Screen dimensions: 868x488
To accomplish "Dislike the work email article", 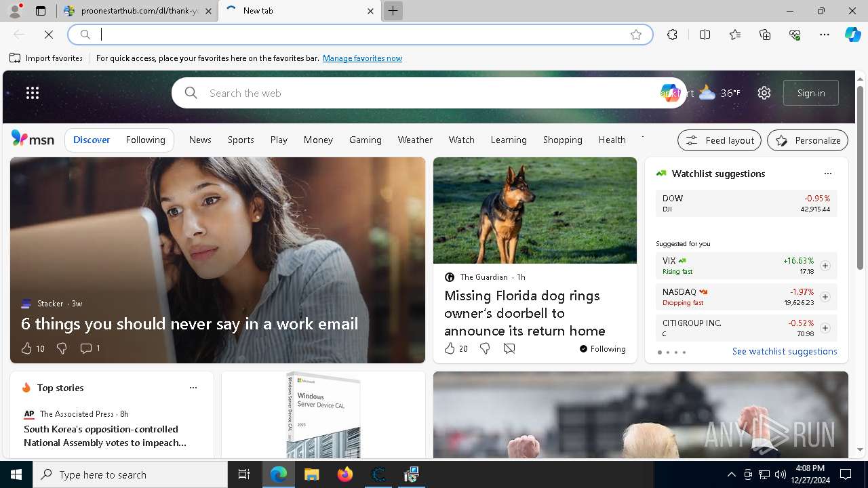I will (62, 348).
